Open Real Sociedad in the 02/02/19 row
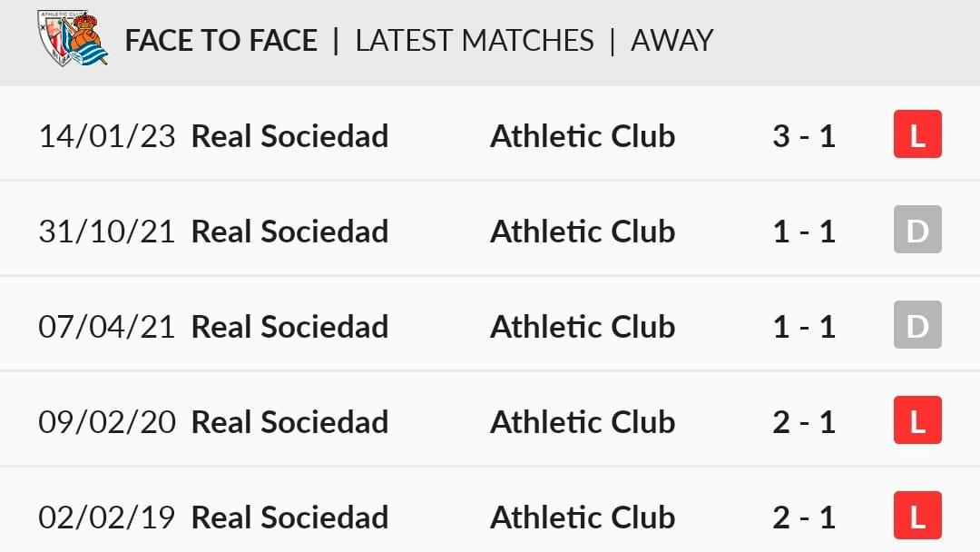 click(x=290, y=517)
